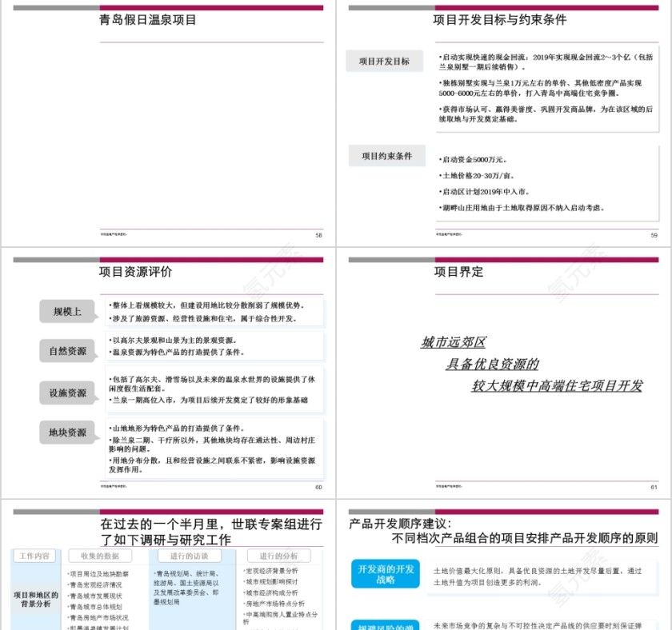Select the 规模上 label box
Screen dimensions: 672x630
pyautogui.click(x=67, y=312)
